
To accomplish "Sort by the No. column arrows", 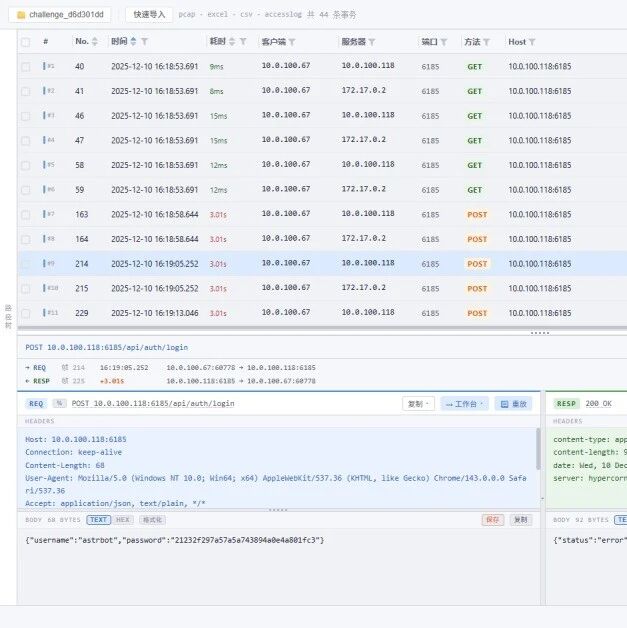I will click(95, 41).
